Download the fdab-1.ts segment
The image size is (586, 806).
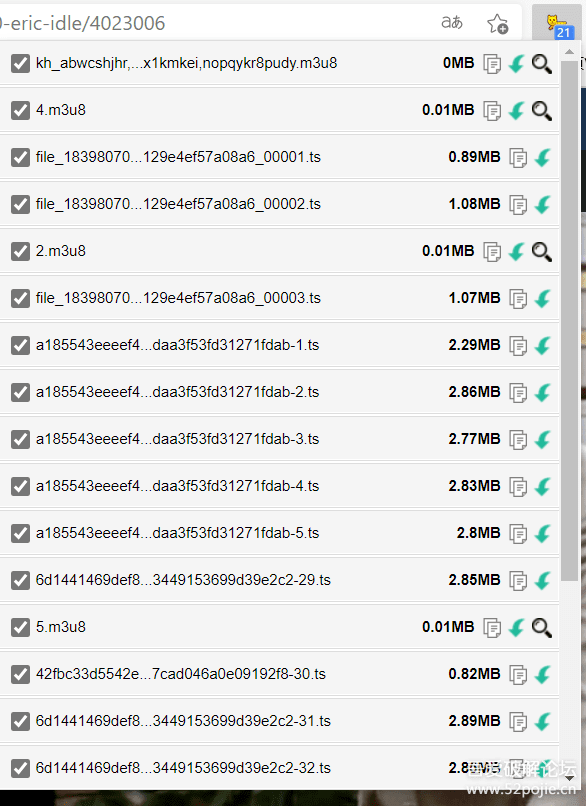pos(542,346)
